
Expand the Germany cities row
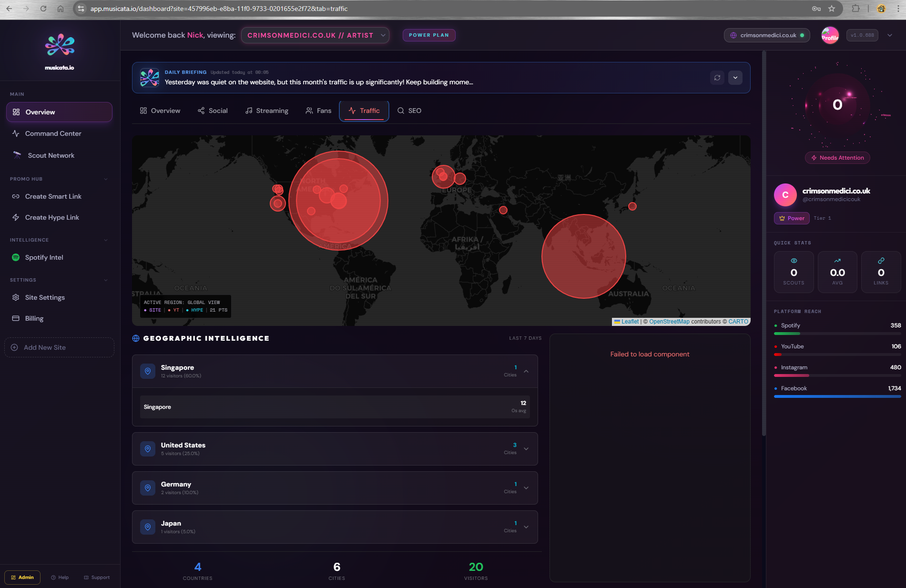pos(526,488)
